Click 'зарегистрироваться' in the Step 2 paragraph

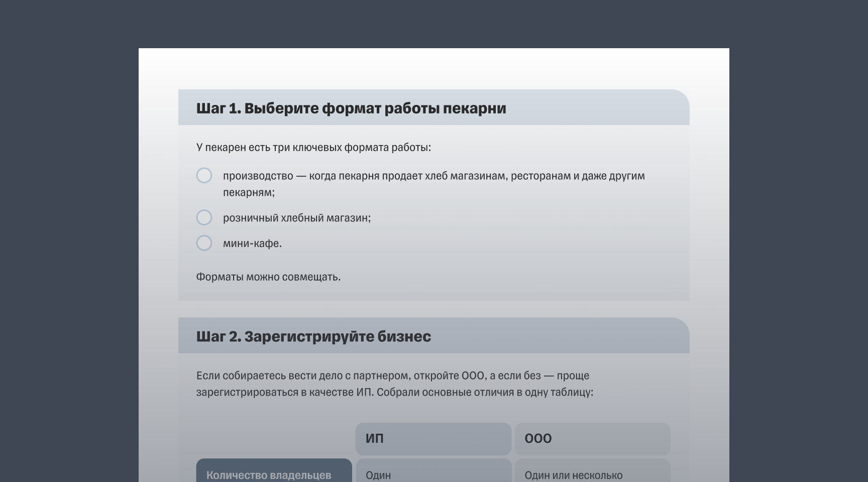(247, 393)
